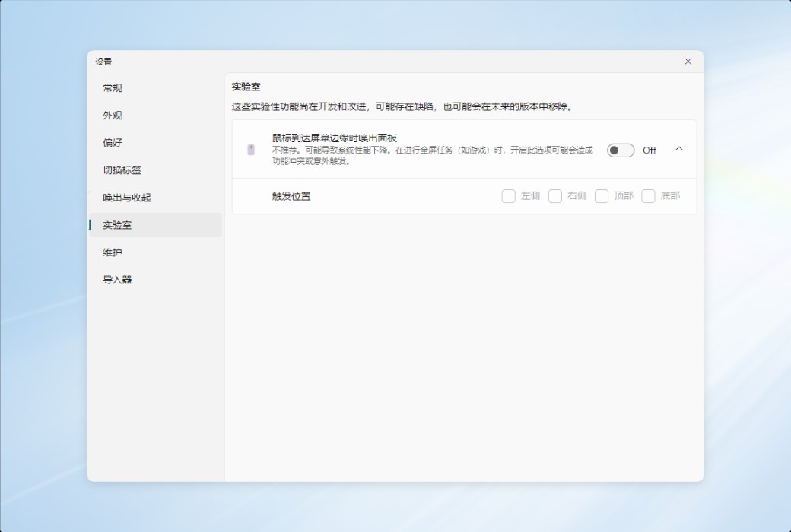
Task: Collapse the edge trigger setting chevron
Action: pos(679,149)
